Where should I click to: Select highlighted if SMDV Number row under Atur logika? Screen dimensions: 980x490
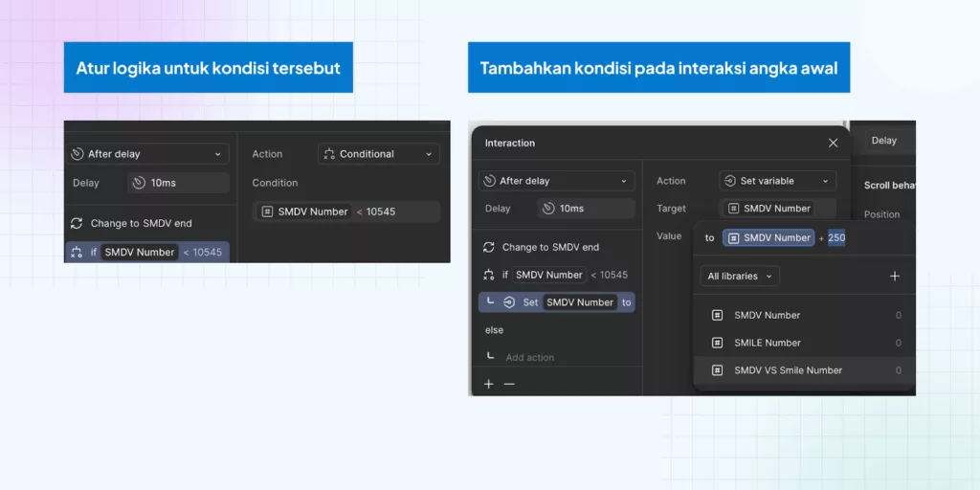tap(147, 252)
